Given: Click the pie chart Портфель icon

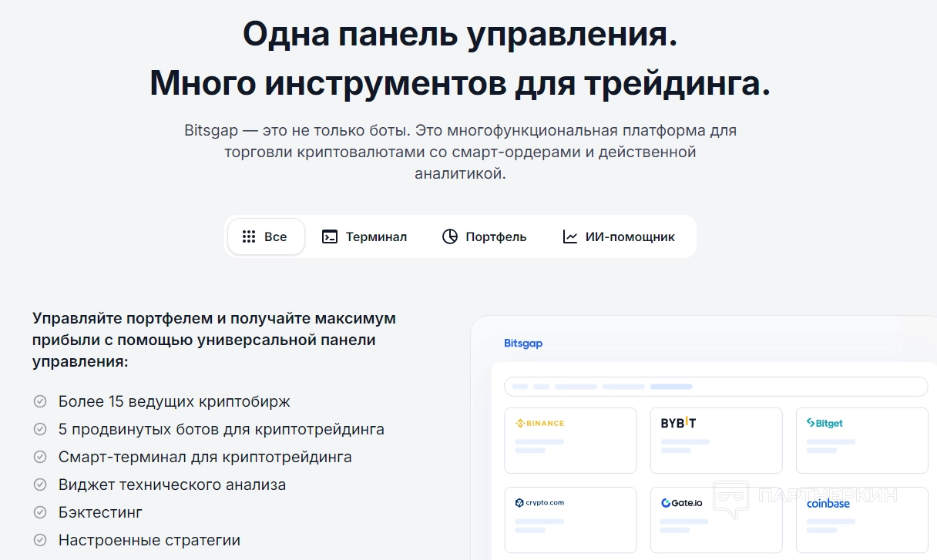Looking at the screenshot, I should [x=450, y=236].
